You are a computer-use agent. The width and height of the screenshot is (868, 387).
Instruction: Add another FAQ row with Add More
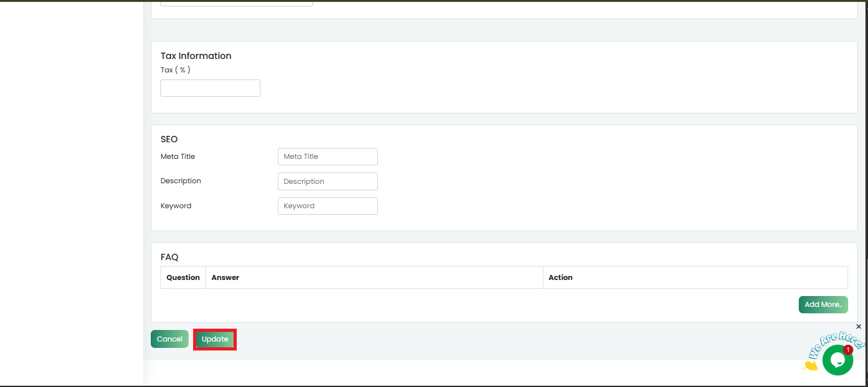tap(823, 304)
